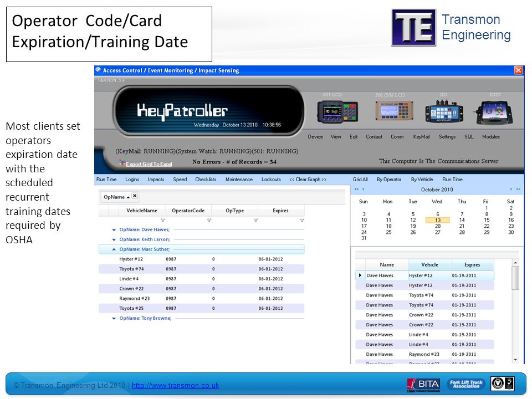This screenshot has width=532, height=399.
Task: Click right grid scrollbar down arrow
Action: pyautogui.click(x=515, y=360)
